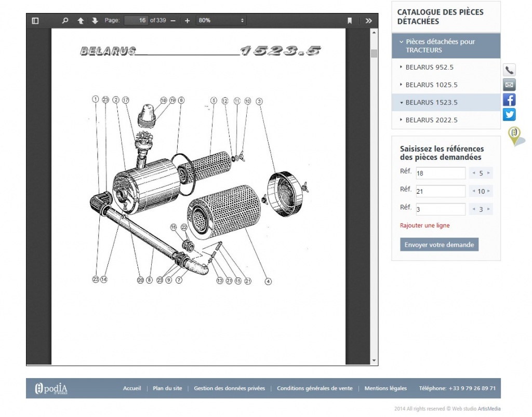Go to next PDF page

click(x=95, y=21)
